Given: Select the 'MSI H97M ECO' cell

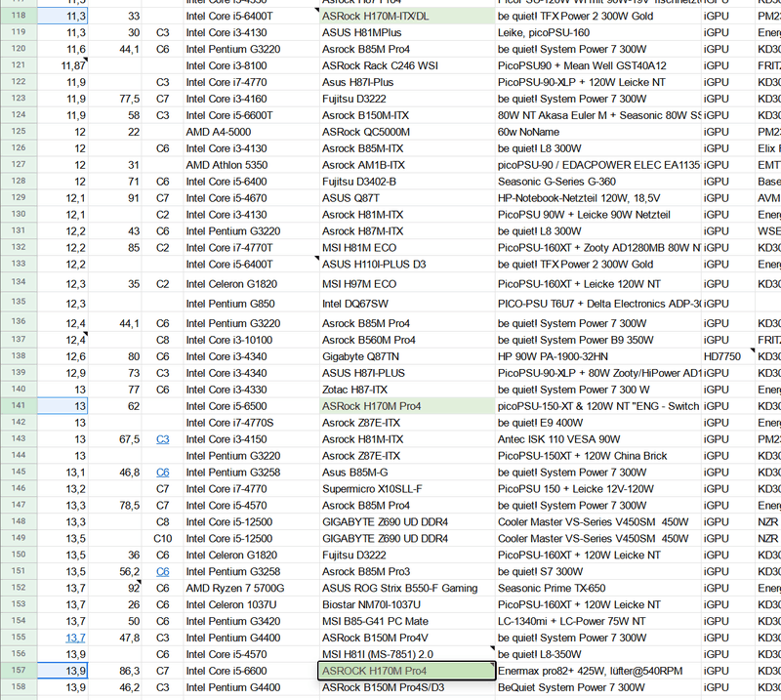Looking at the screenshot, I should 407,284.
